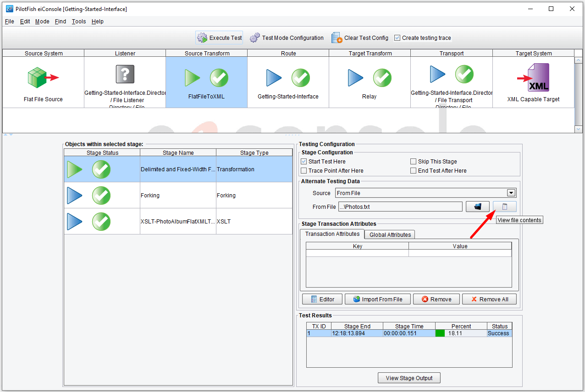Switch to Transaction Attributes tab
The width and height of the screenshot is (585, 392).
pos(332,234)
